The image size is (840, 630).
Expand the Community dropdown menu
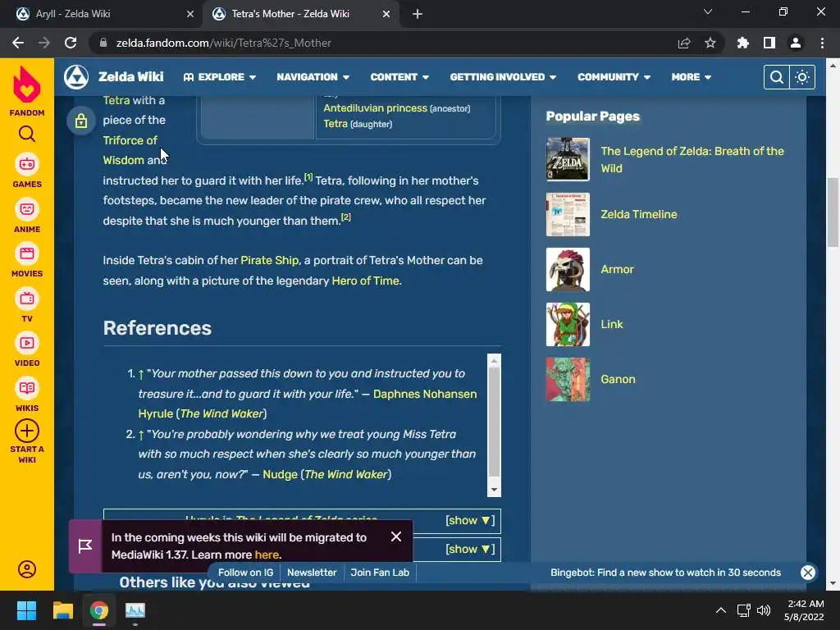coord(614,77)
